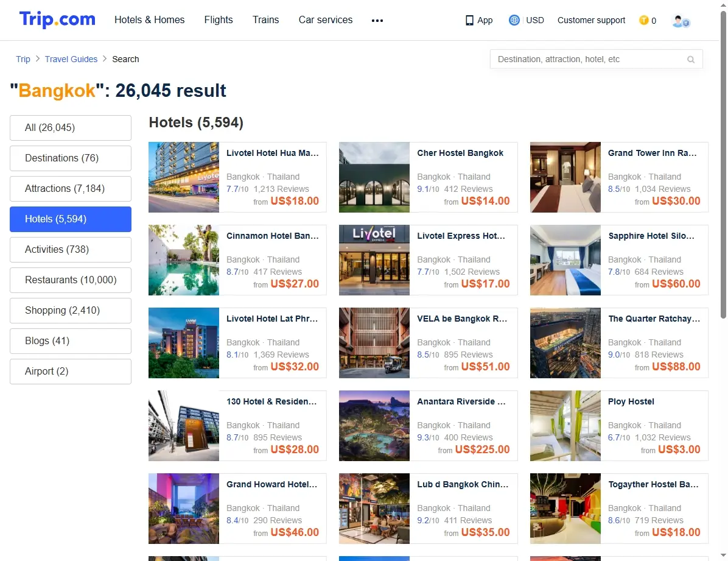The height and width of the screenshot is (561, 728).
Task: Click Sapphire Hotel Silo... title
Action: (651, 236)
